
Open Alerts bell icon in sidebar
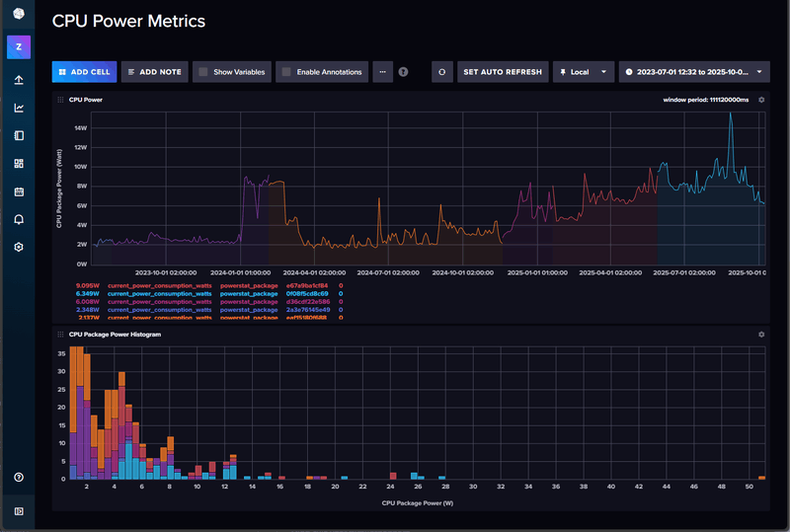pos(19,219)
